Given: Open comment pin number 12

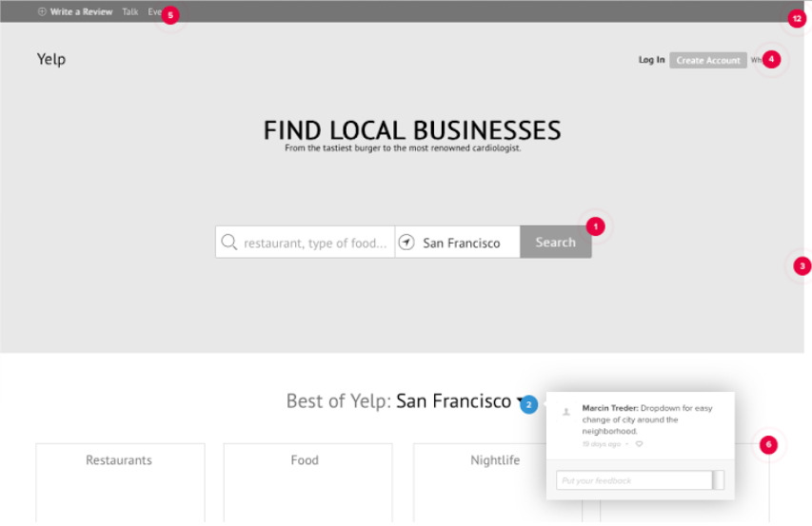Looking at the screenshot, I should pyautogui.click(x=797, y=19).
